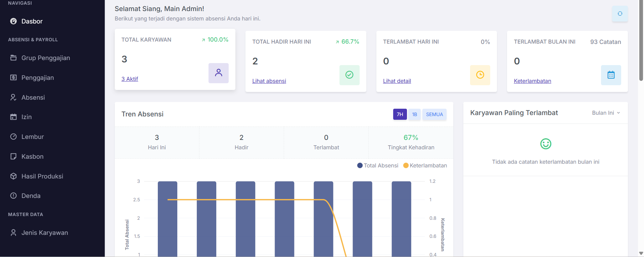Select the 7H trend range button

[x=400, y=114]
